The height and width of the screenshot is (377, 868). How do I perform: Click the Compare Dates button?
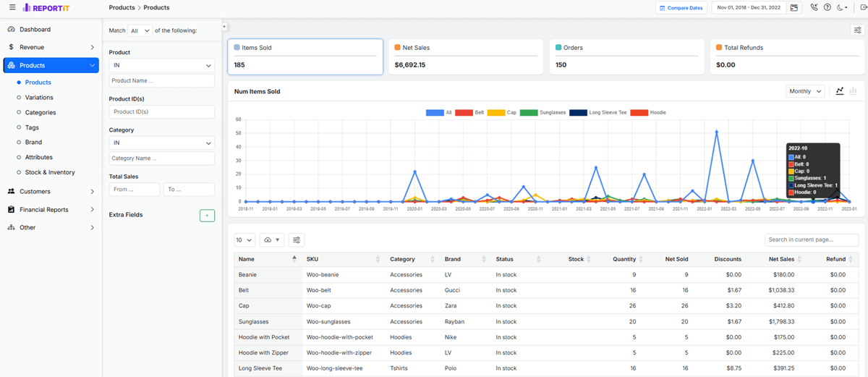click(681, 8)
